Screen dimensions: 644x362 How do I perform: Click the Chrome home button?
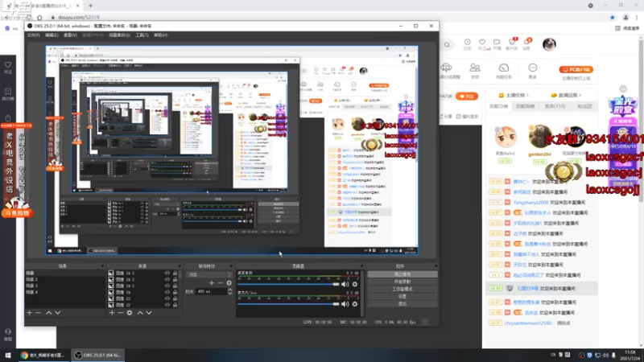pos(39,17)
